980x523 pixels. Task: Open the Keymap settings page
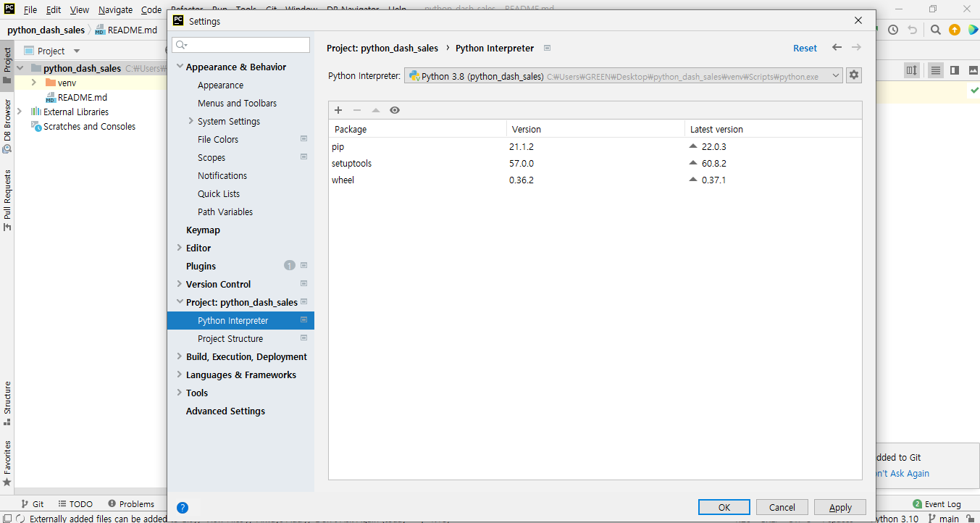203,230
